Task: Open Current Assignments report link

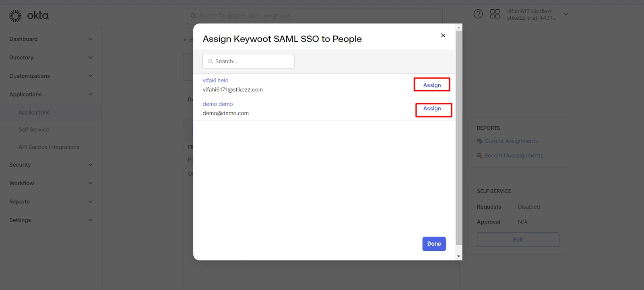Action: click(511, 141)
